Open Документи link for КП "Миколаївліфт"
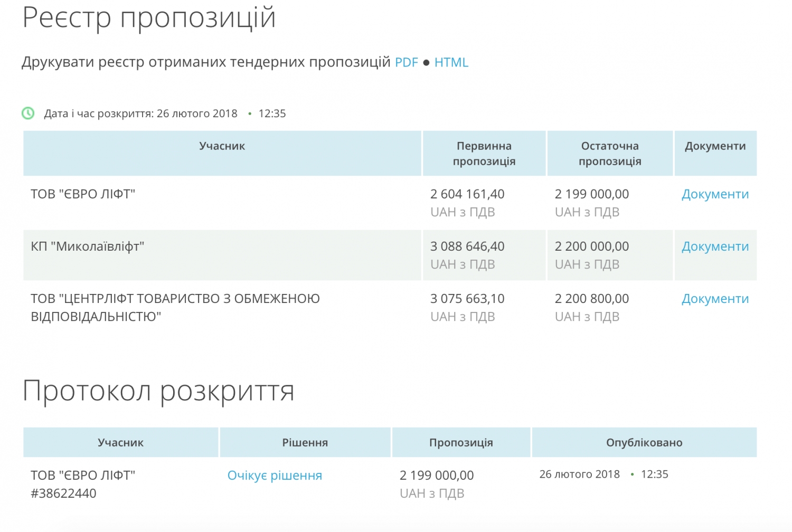Viewport: 792px width, 532px height. pos(715,246)
